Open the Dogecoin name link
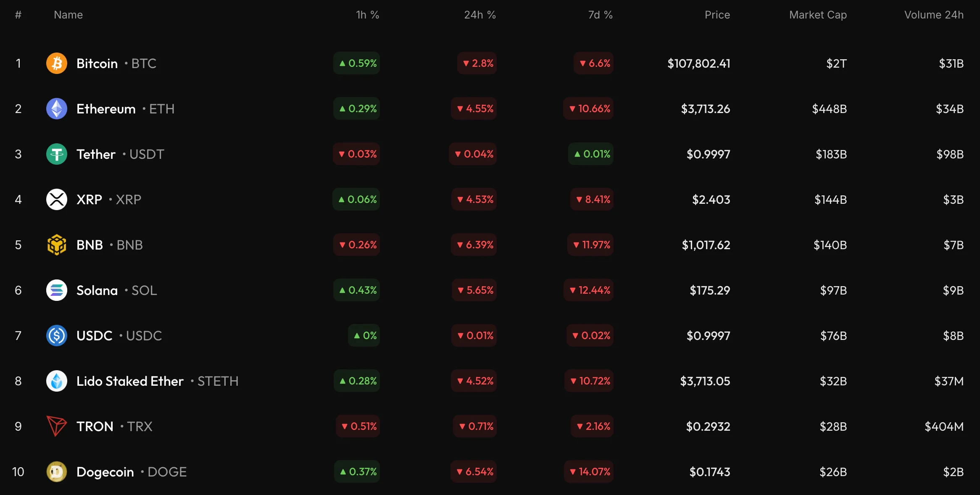 (x=105, y=472)
